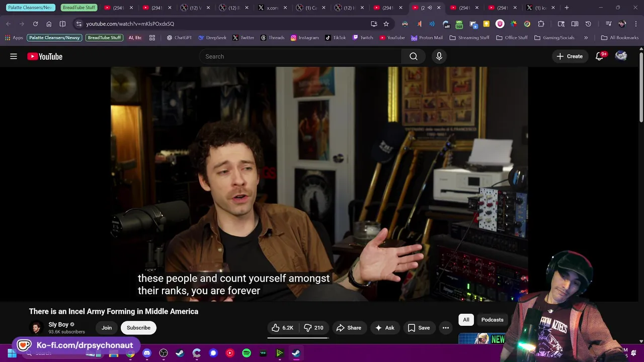Expand the BreadTube Stuff tab group
Screen dimensions: 644x362
click(79, 8)
